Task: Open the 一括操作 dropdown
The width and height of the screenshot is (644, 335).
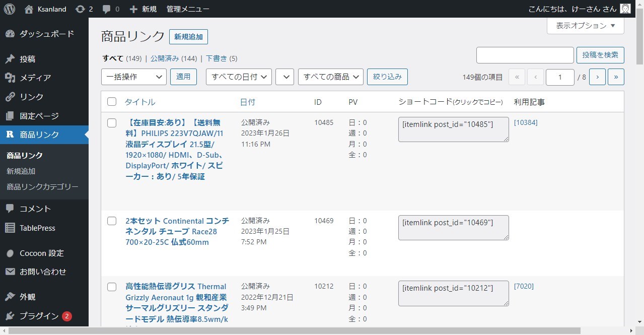Action: 133,77
